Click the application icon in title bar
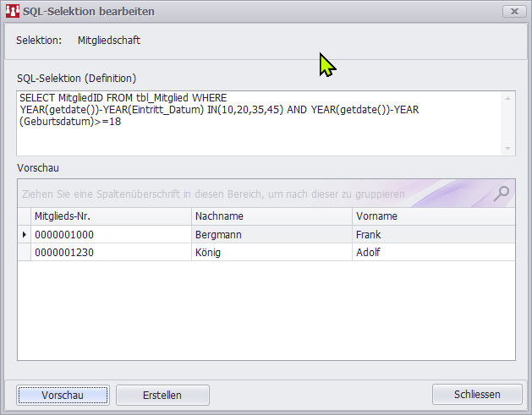 pyautogui.click(x=13, y=12)
